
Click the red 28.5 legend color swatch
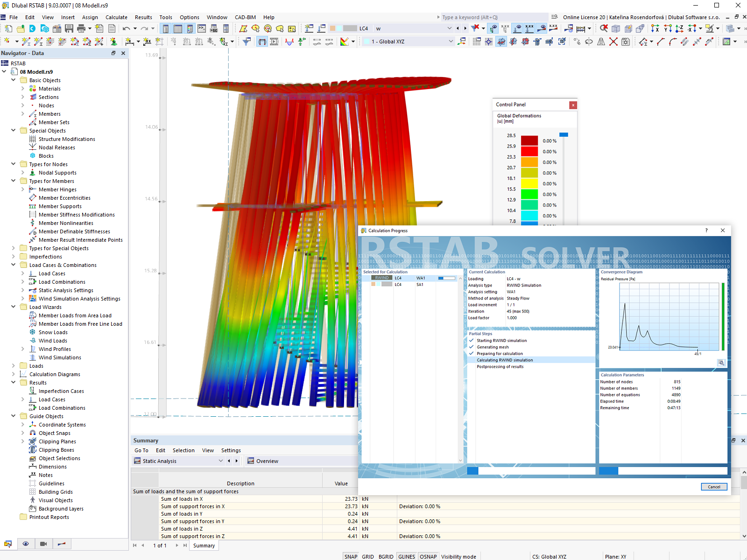[529, 140]
